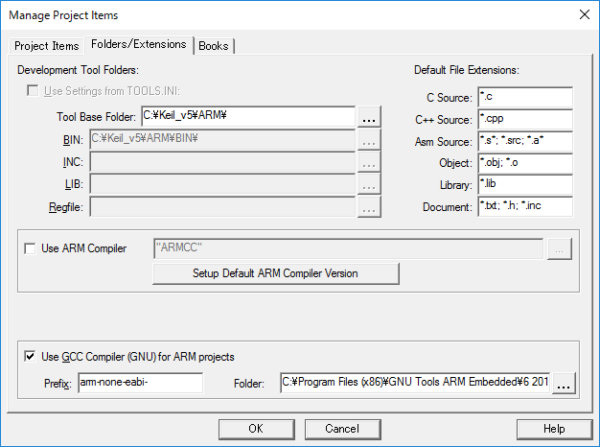Edit the Object extension field

(525, 163)
